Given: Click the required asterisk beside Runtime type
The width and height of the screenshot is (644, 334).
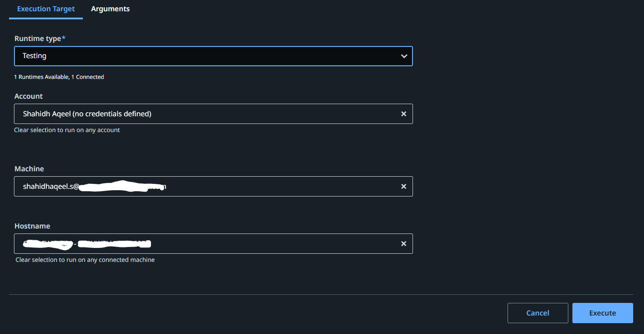Looking at the screenshot, I should click(63, 38).
